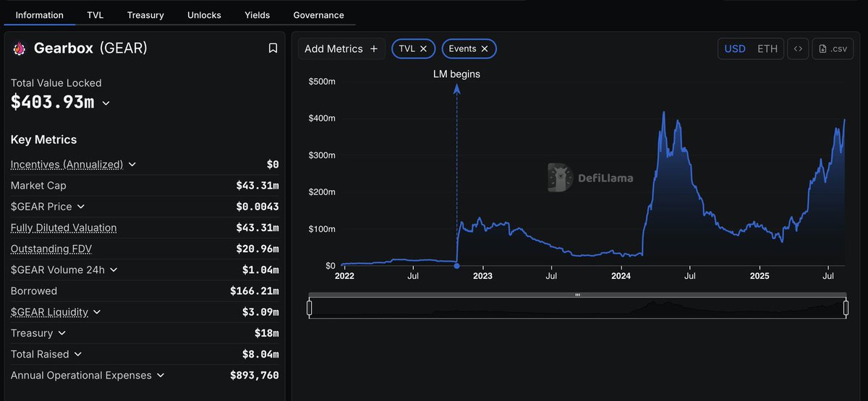Click the Key Metrics heading
Image resolution: width=868 pixels, height=401 pixels.
point(43,139)
